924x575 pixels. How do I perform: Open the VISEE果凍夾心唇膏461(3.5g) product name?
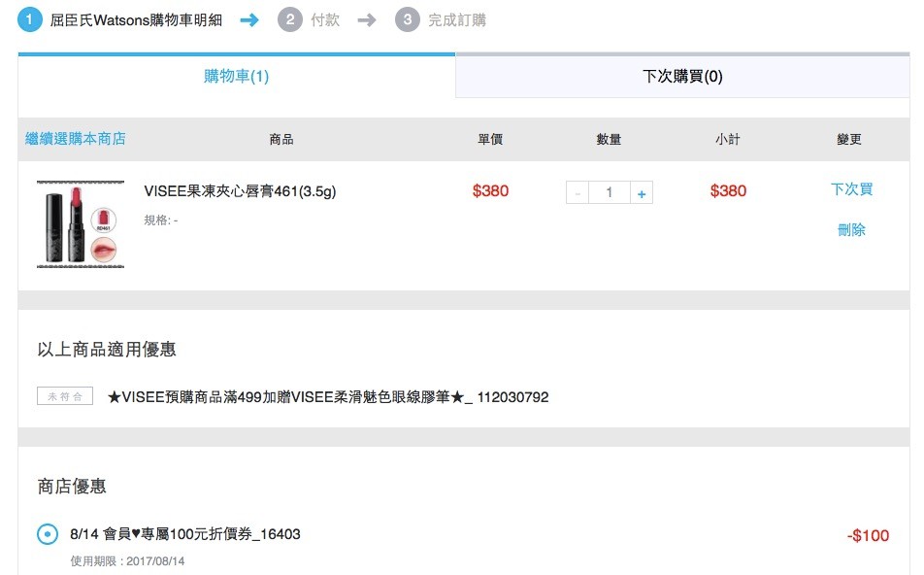[240, 191]
